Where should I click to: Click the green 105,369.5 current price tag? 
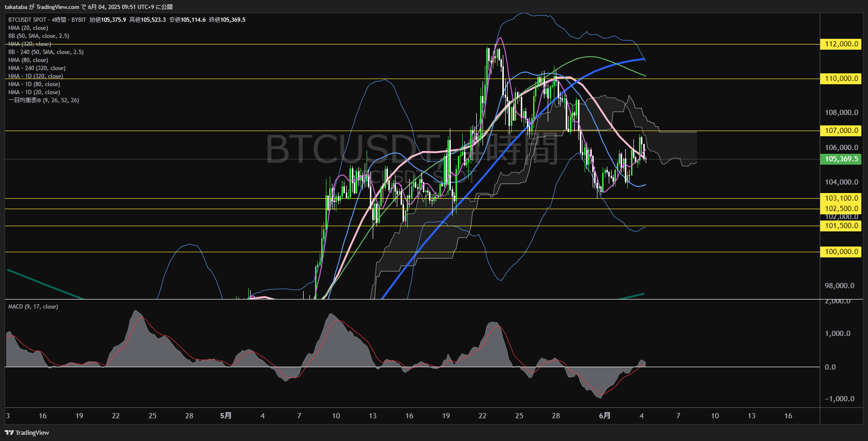click(x=841, y=159)
